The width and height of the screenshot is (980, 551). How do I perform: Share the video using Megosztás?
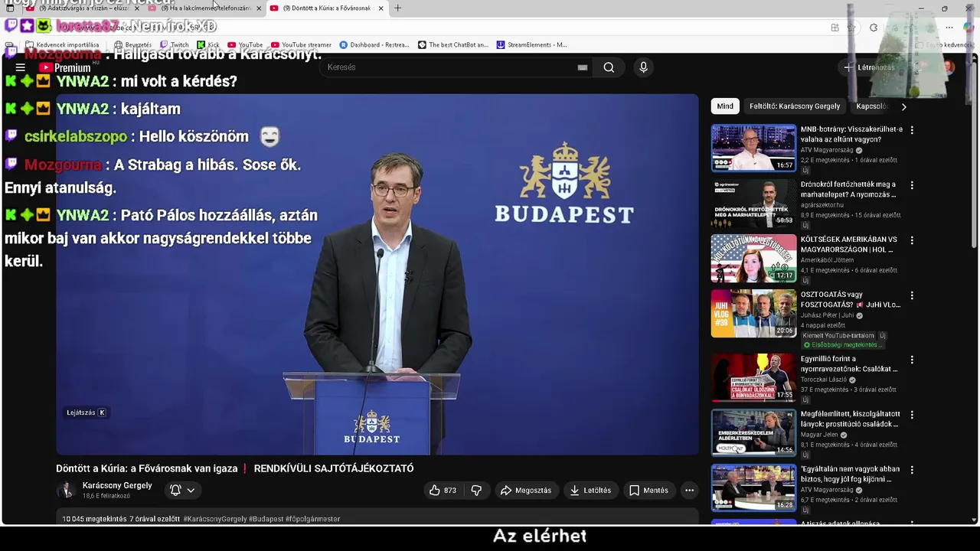pyautogui.click(x=526, y=491)
